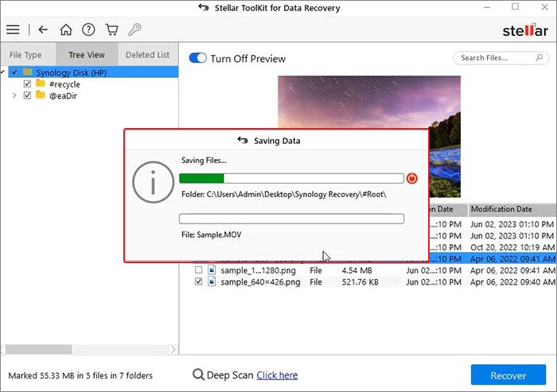Expand the @eaDir folder tree node
This screenshot has height=392, width=557.
click(x=14, y=95)
